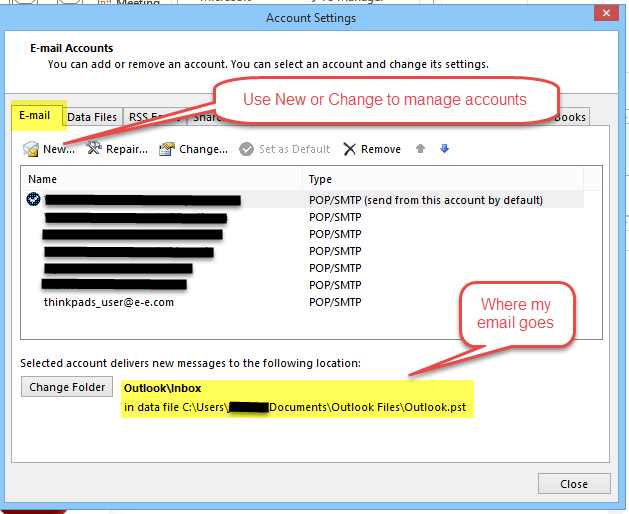Image resolution: width=629 pixels, height=514 pixels.
Task: Click the New account envelope icon
Action: point(31,149)
